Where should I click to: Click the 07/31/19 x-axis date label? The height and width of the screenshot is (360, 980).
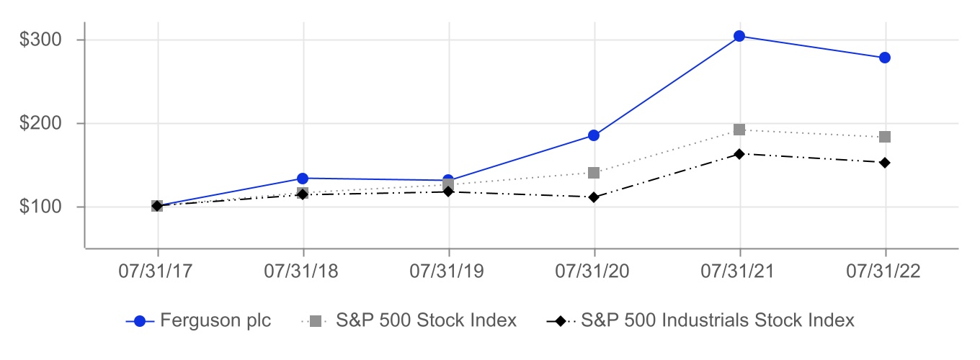click(x=448, y=273)
